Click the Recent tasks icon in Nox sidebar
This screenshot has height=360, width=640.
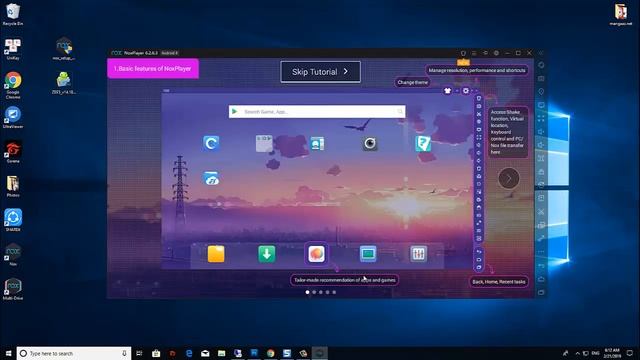[541, 292]
